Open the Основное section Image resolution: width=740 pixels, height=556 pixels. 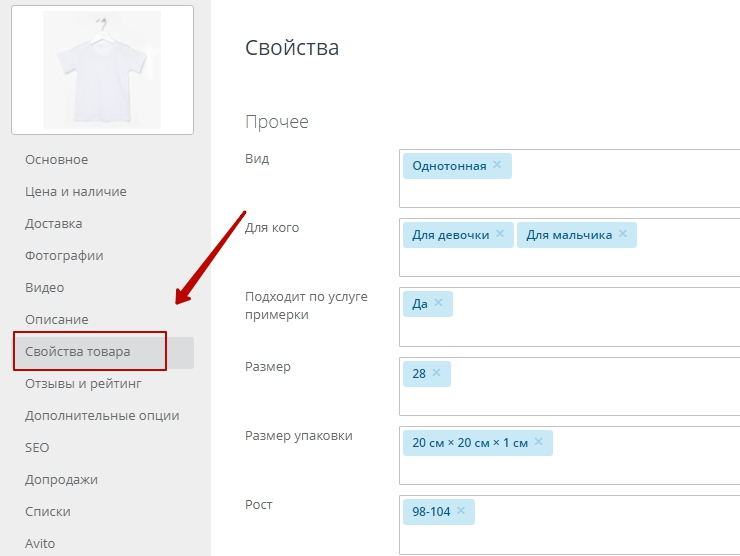tap(56, 160)
